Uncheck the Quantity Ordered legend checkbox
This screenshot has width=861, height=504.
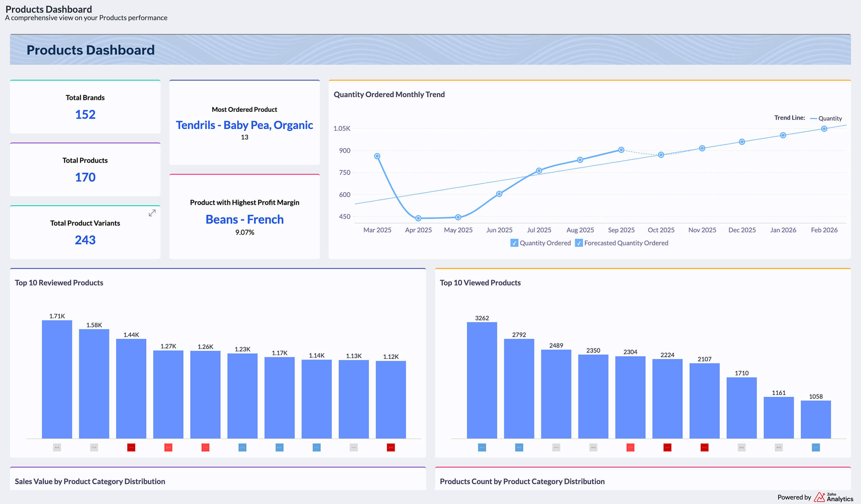[514, 243]
